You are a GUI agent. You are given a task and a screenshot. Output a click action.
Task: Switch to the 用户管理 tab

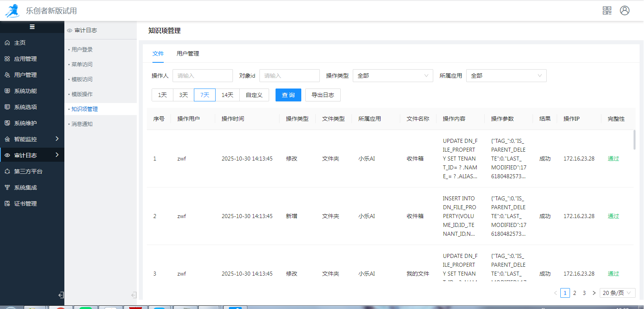[188, 54]
